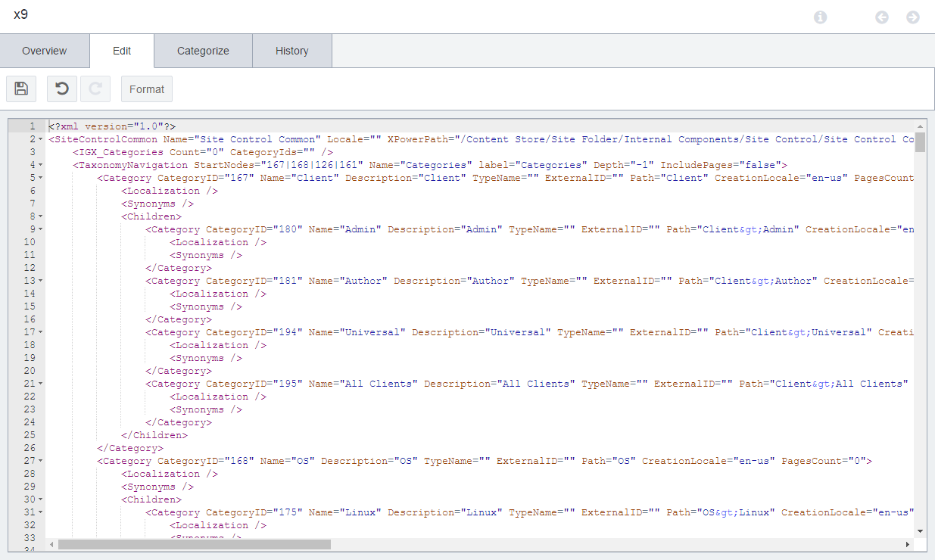Click the scroll-left arrow of the editor
This screenshot has height=560, width=935.
click(x=52, y=544)
